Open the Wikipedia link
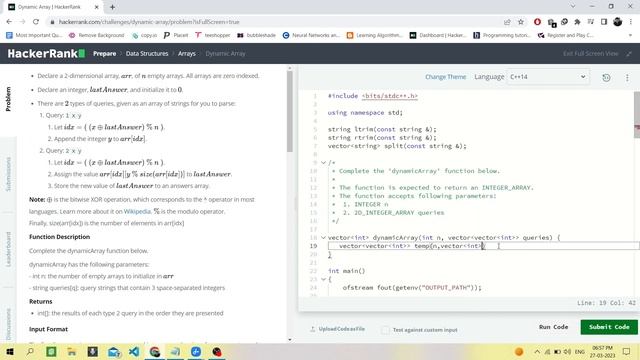The width and height of the screenshot is (640, 360). click(137, 211)
